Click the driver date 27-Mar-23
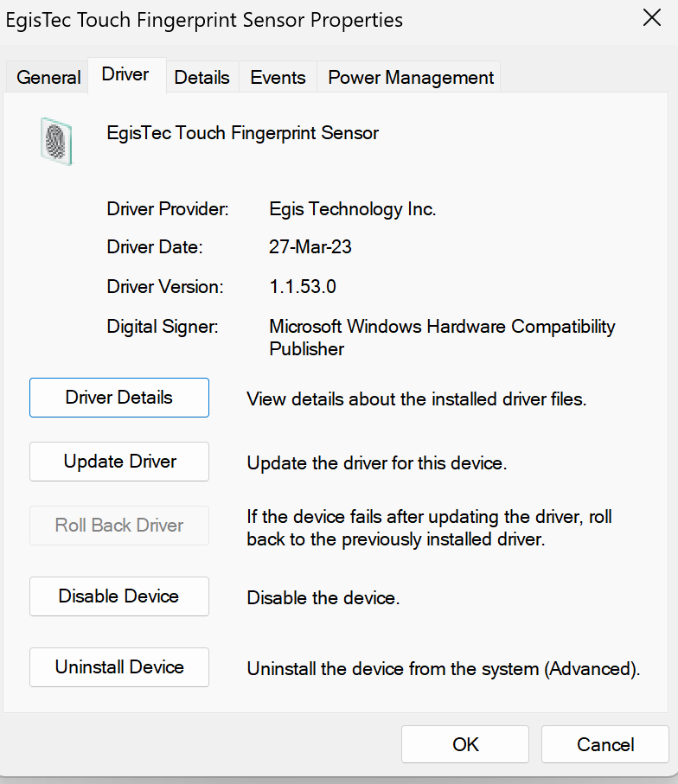 [x=310, y=247]
